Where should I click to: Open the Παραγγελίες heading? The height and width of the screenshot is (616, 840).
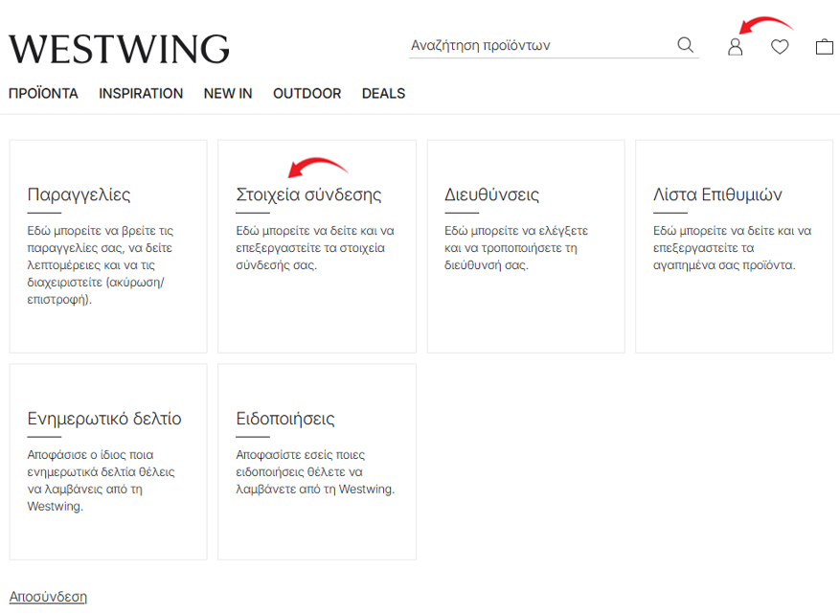click(x=79, y=195)
